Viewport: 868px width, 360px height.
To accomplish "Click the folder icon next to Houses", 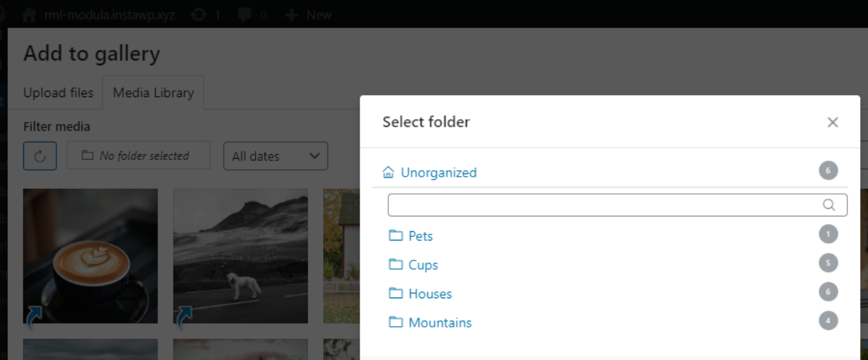I will (396, 293).
